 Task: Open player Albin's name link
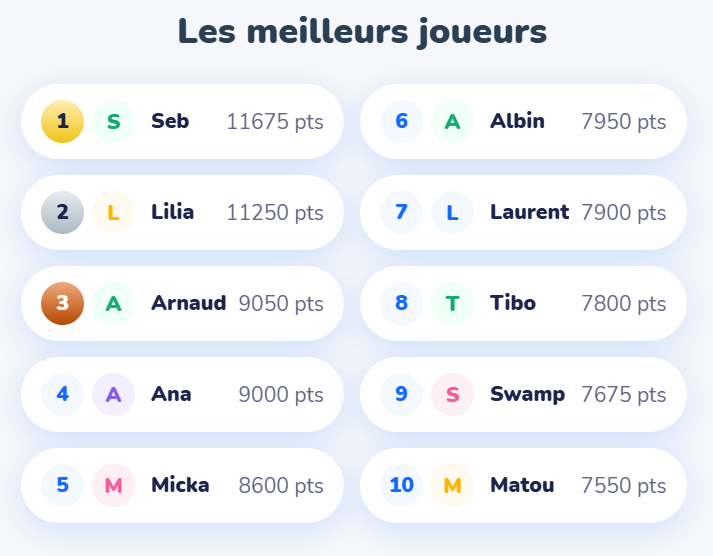(x=517, y=122)
